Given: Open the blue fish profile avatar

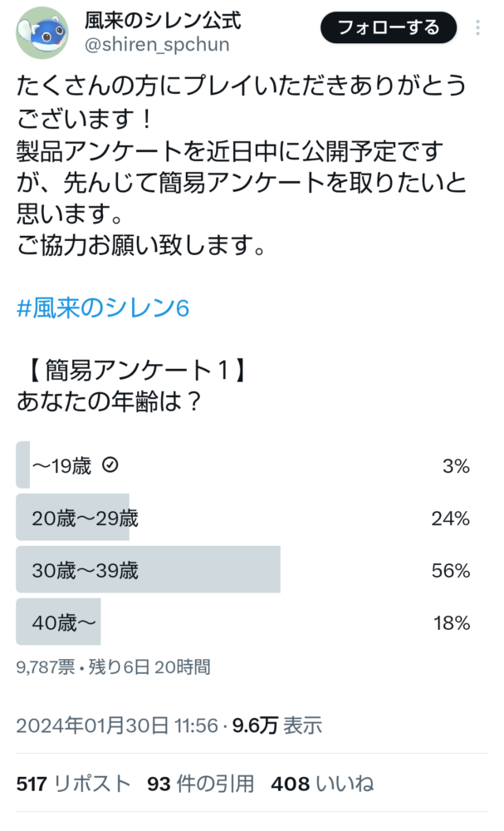Looking at the screenshot, I should (43, 33).
